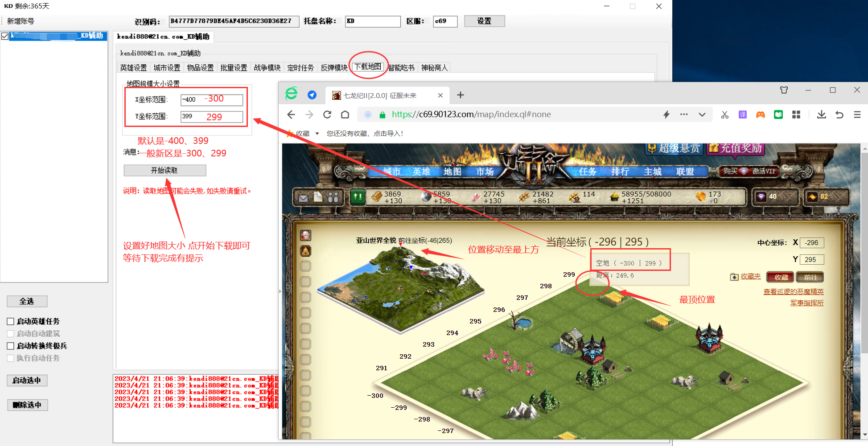This screenshot has height=446, width=868.
Task: Switch to 英雄设置 tab
Action: coord(133,68)
